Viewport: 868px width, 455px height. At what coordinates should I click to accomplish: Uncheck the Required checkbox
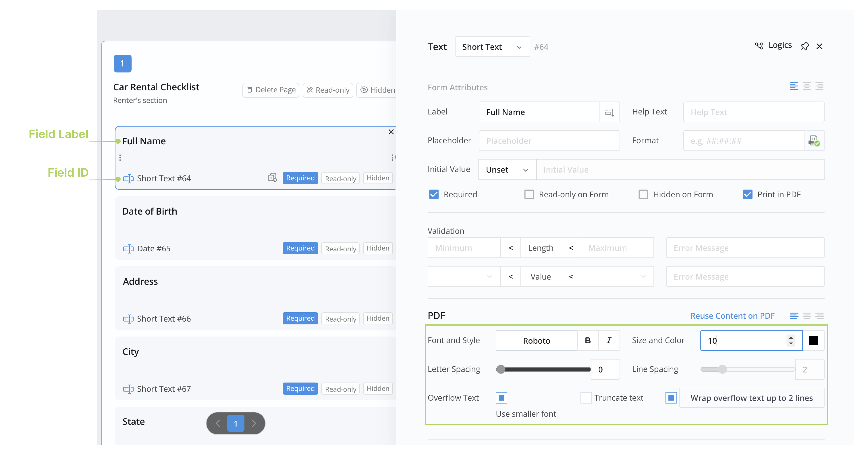pos(434,195)
